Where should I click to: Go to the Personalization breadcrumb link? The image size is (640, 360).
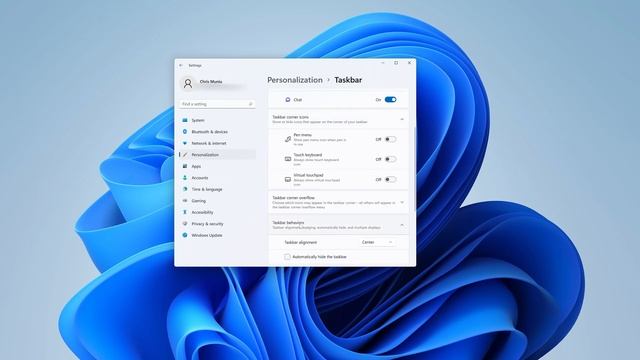tap(295, 80)
